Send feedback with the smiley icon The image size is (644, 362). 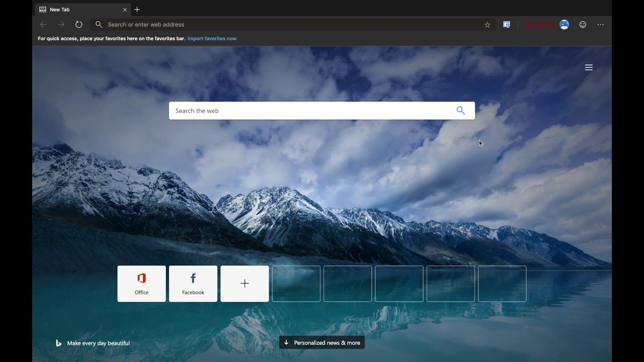pos(583,25)
